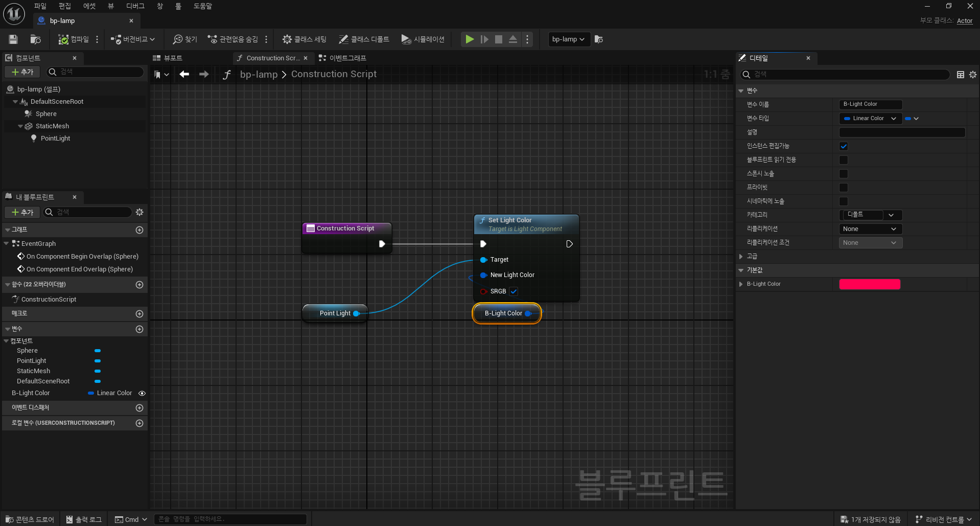Open the version diff dropdown
The image size is (980, 526).
(x=133, y=39)
